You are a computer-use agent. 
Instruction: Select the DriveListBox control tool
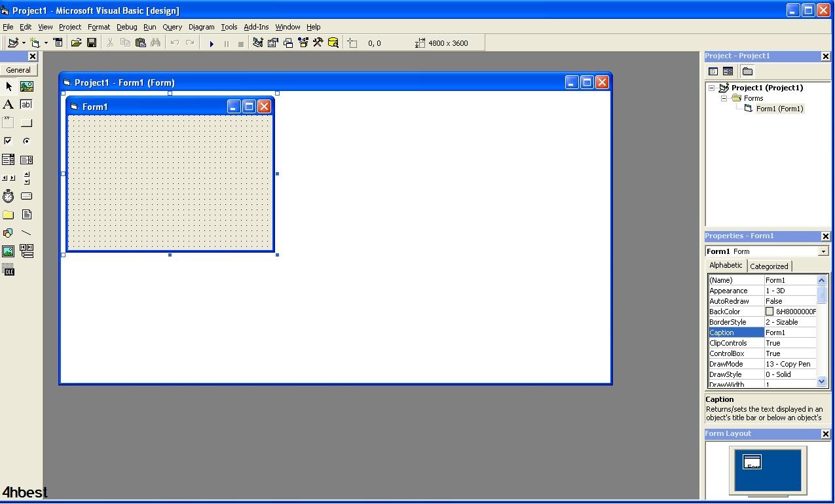(x=27, y=196)
